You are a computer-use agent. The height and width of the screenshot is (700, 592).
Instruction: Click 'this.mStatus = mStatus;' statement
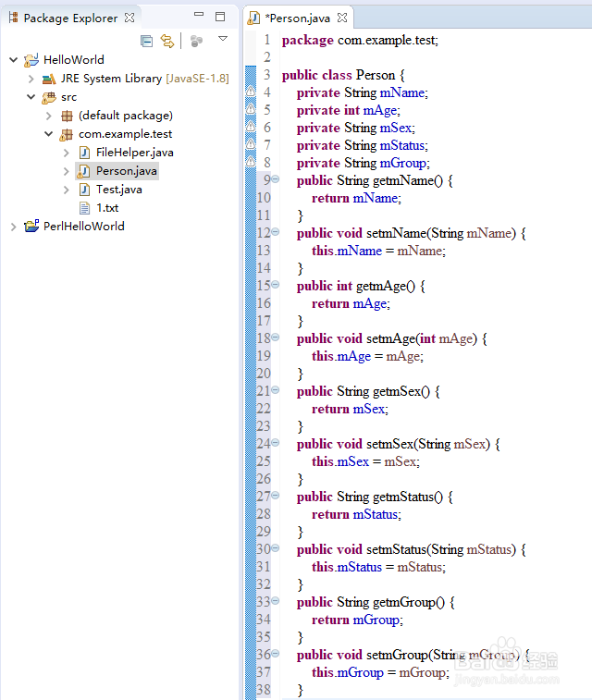(x=378, y=567)
